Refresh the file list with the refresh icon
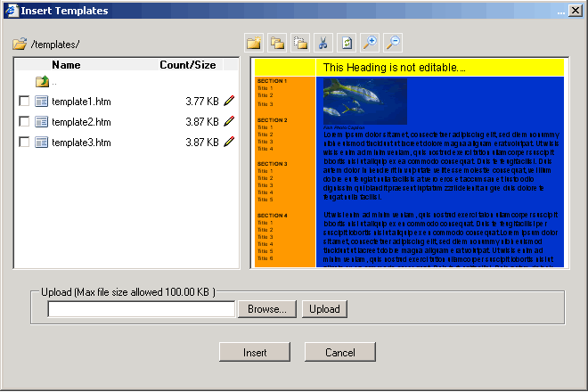Viewport: 588px width, 392px height. click(x=347, y=43)
